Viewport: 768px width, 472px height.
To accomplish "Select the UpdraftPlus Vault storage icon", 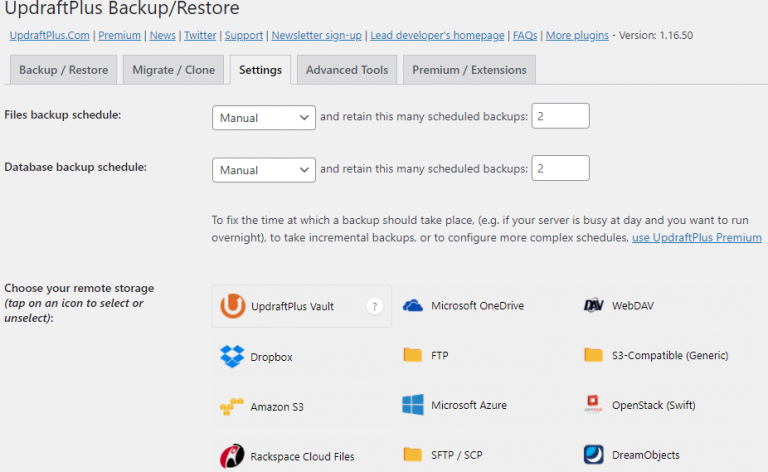I will click(233, 306).
